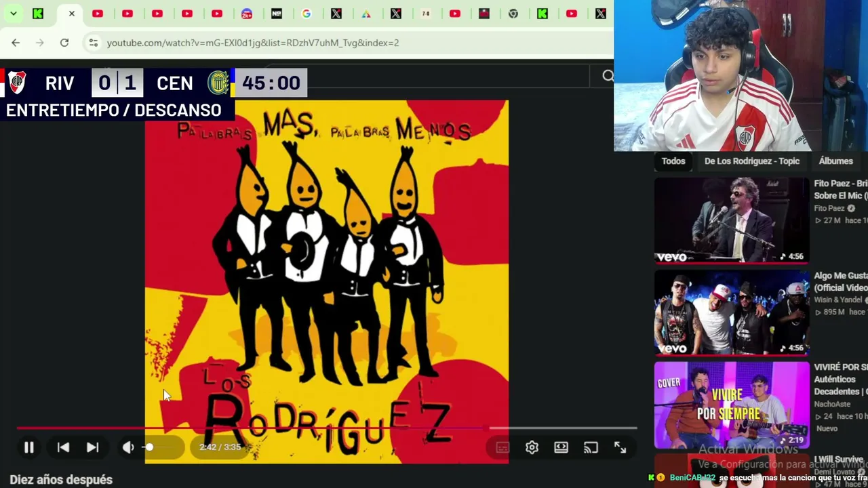Skip to the next video in the playlist
Viewport: 868px width, 488px height.
(x=93, y=447)
